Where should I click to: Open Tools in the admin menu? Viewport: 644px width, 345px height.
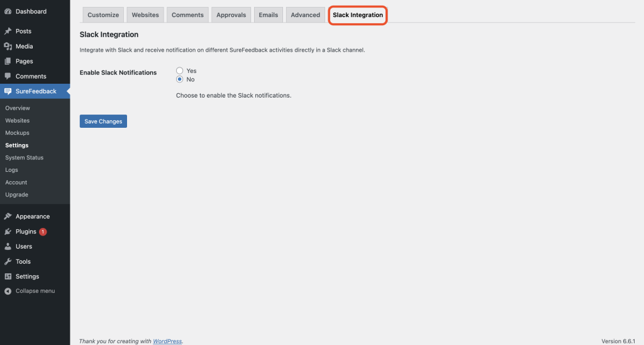point(23,261)
